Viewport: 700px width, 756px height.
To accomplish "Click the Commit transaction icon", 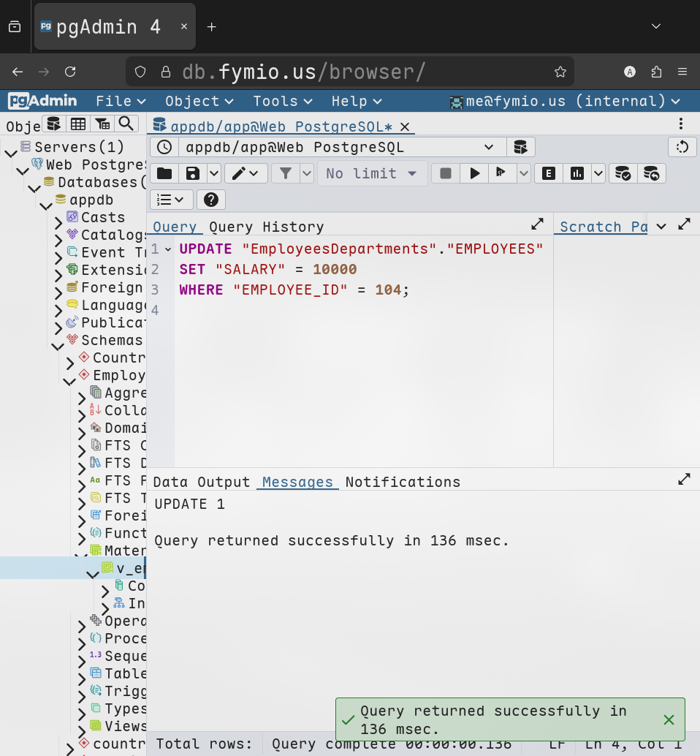I will tap(623, 173).
